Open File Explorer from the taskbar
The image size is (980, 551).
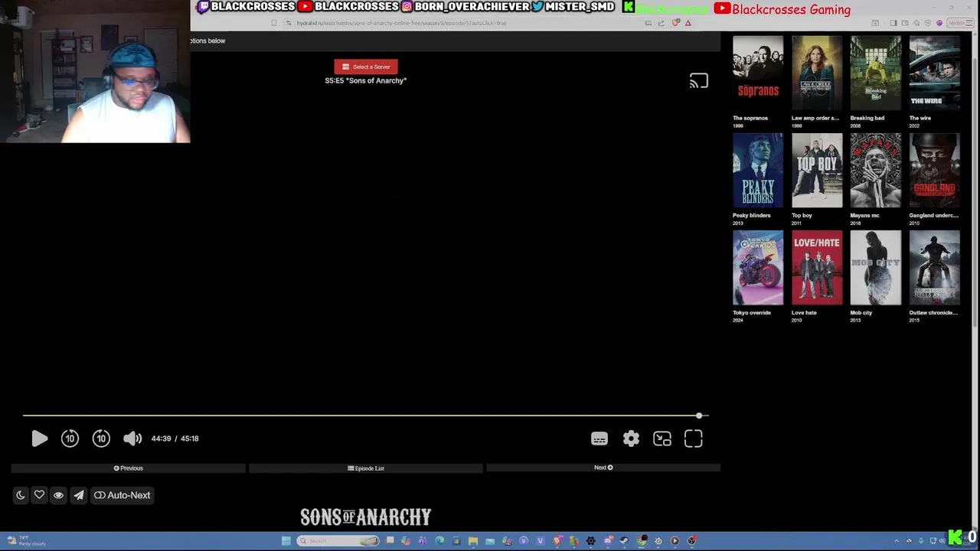(x=473, y=541)
